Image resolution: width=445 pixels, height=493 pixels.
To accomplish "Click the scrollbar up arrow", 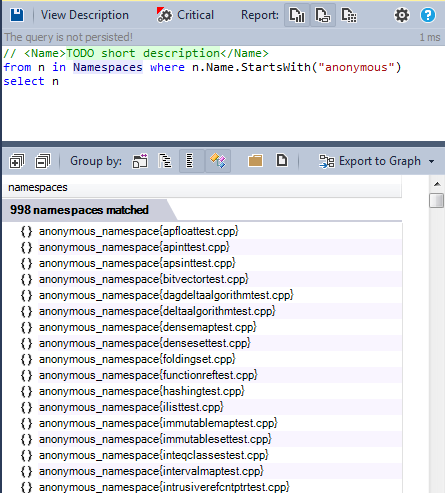I will [437, 184].
